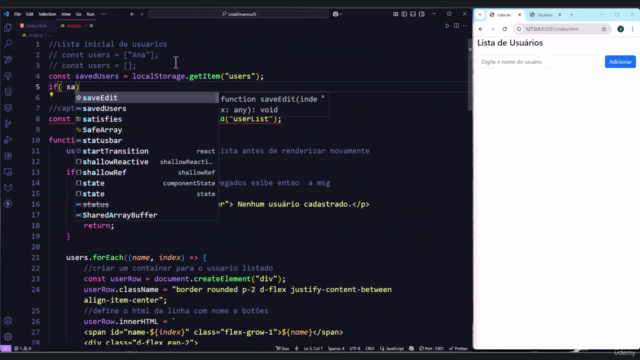This screenshot has width=640, height=360.
Task: Reload the browser page
Action: click(505, 29)
